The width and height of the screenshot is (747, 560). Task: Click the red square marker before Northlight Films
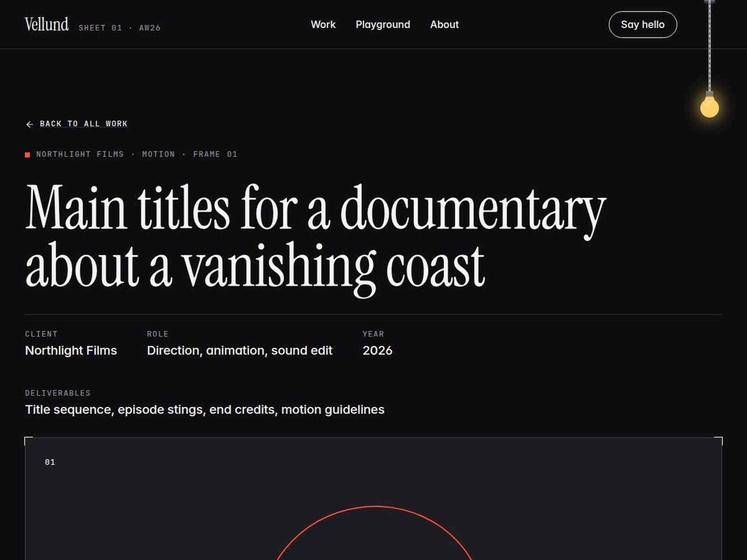click(28, 154)
